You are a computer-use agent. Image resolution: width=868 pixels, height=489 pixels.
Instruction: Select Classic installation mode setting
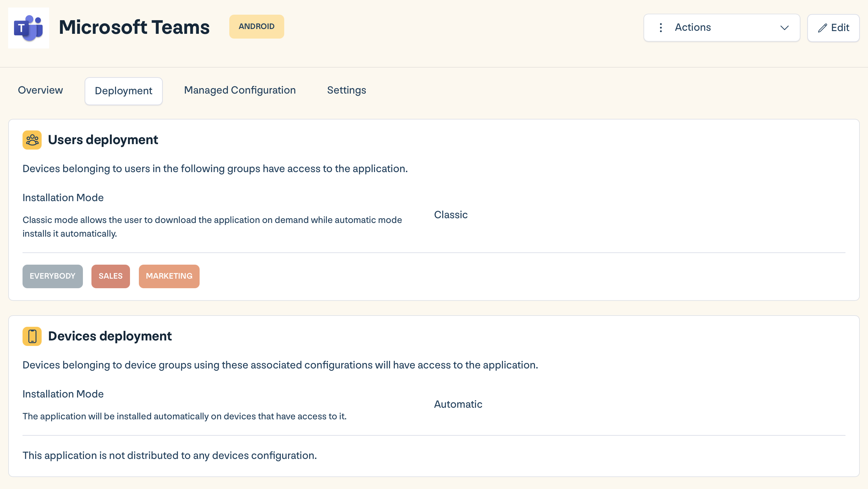(451, 215)
